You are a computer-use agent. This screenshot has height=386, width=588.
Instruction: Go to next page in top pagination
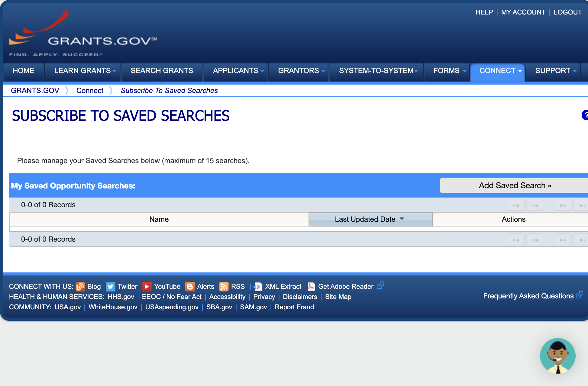tap(563, 205)
